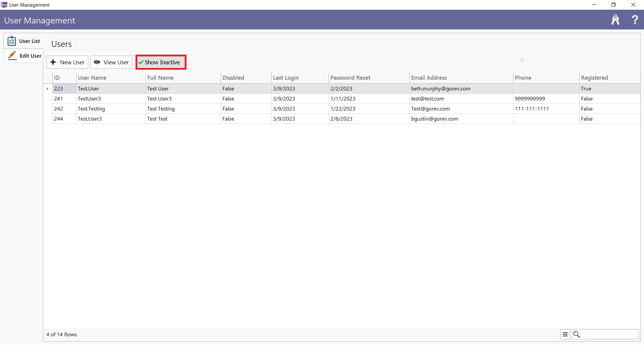Select the Test.User3 username cell
This screenshot has width=644, height=345.
point(111,119)
